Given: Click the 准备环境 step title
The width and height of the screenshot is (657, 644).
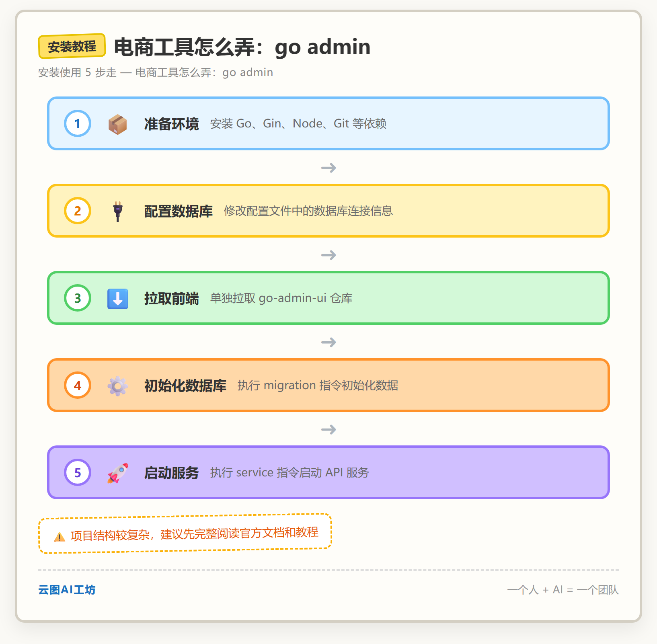Looking at the screenshot, I should [172, 124].
